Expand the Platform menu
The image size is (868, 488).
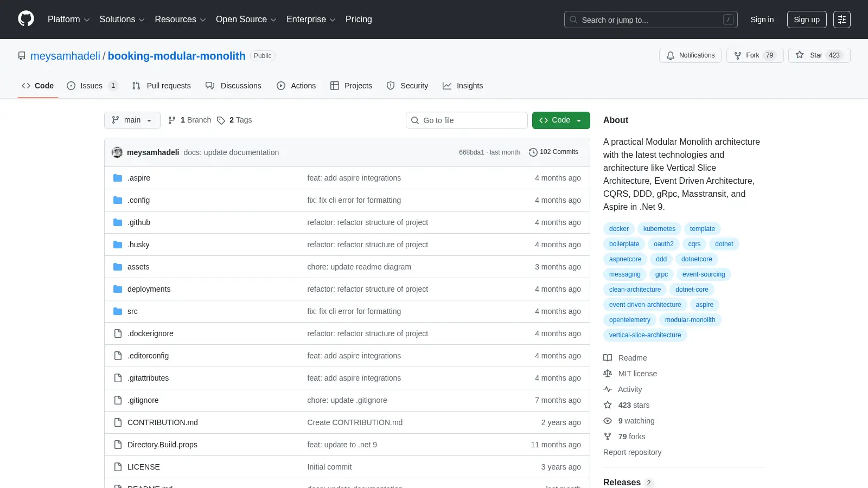coord(68,19)
